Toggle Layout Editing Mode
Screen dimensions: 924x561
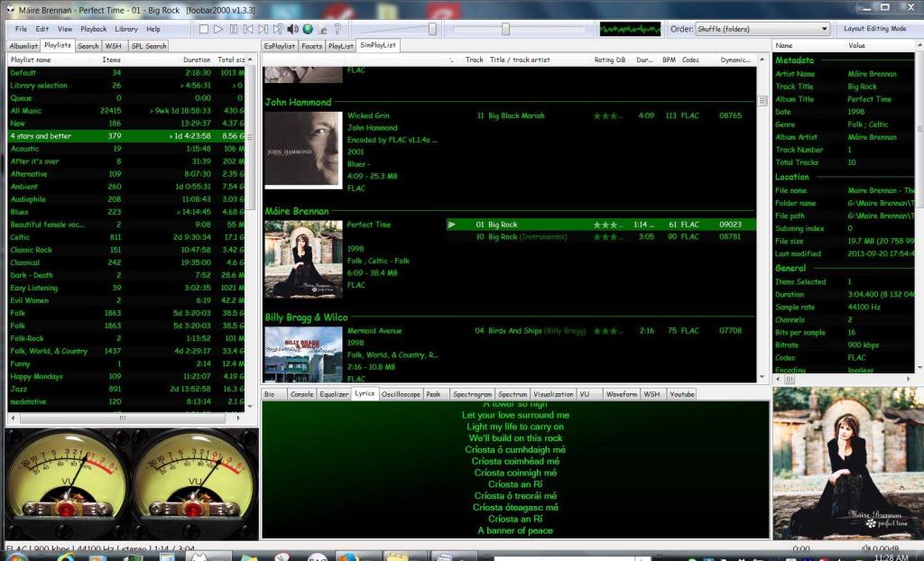tap(874, 29)
